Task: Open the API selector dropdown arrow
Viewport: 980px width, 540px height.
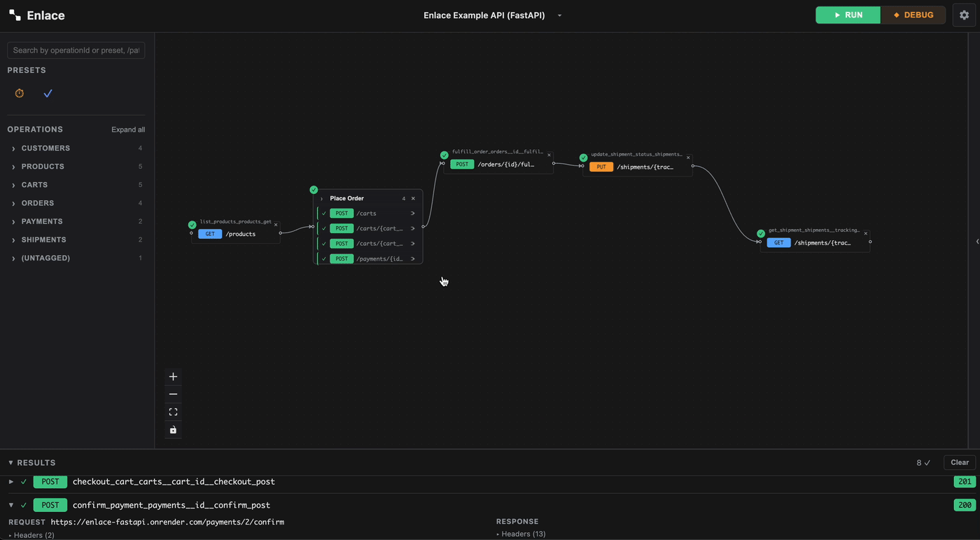Action: [559, 15]
